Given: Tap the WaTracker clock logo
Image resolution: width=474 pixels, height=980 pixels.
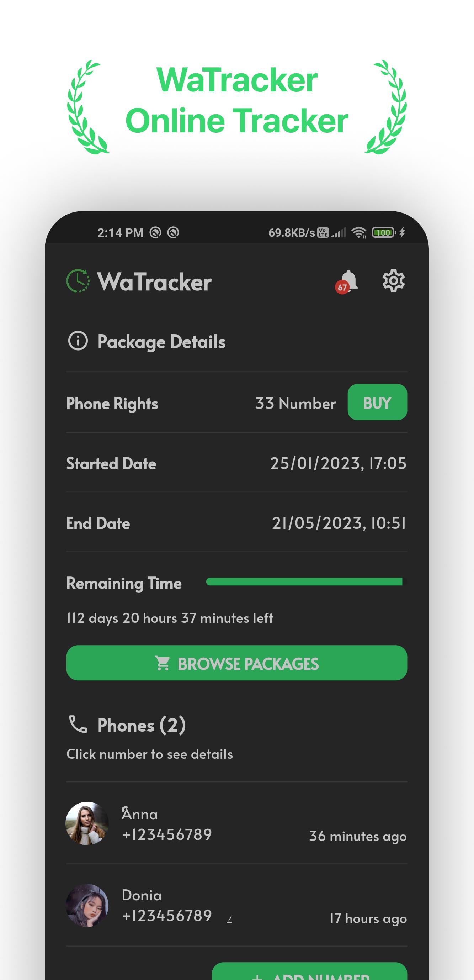Looking at the screenshot, I should [78, 281].
